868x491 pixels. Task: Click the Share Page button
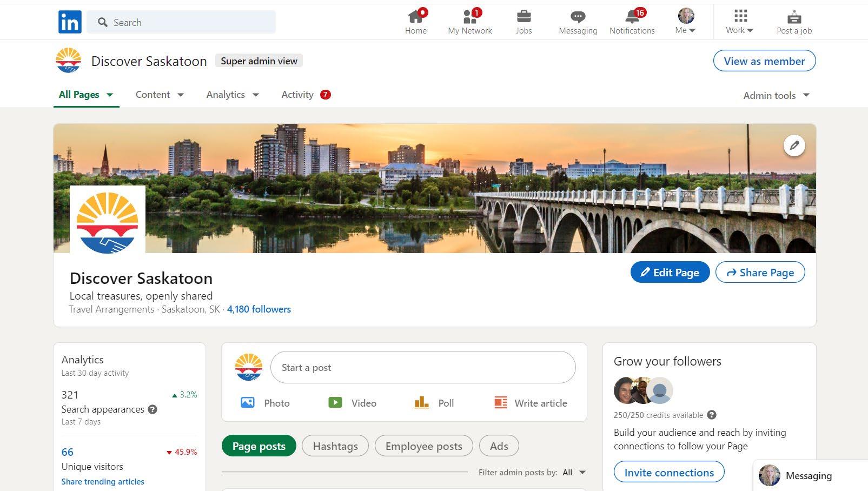pyautogui.click(x=760, y=273)
